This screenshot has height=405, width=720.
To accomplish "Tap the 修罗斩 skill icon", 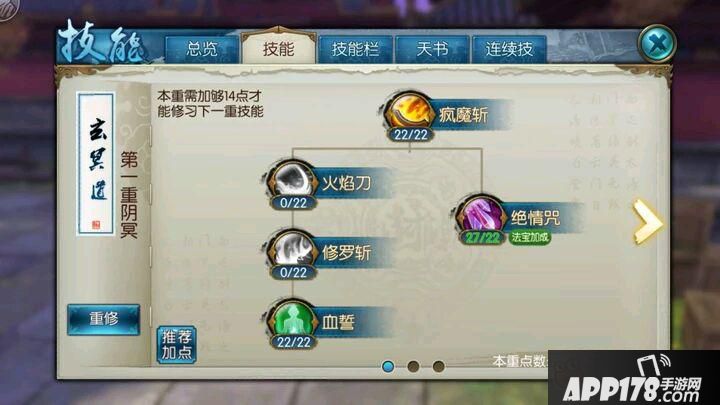I will point(292,250).
